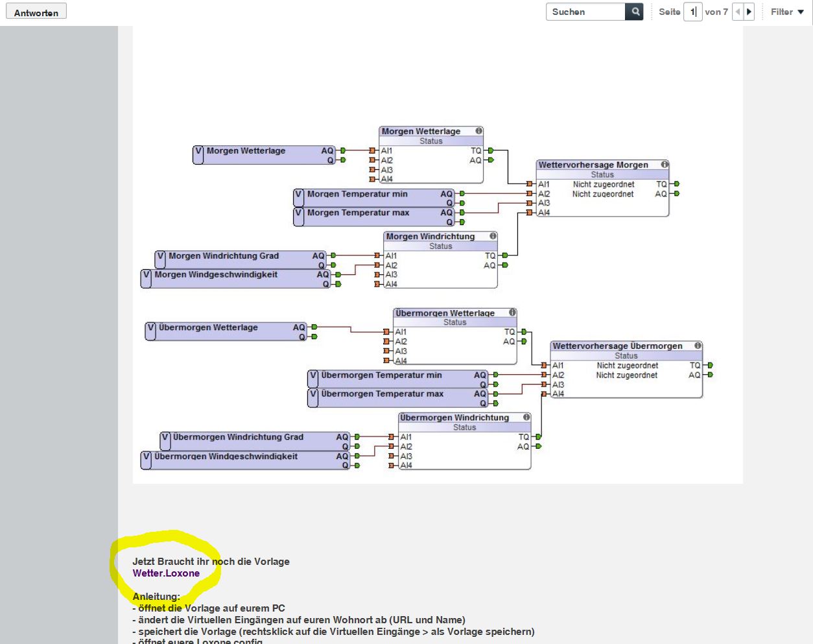Click 'Übermorgen Temperatur max' label
This screenshot has width=813, height=644.
click(383, 394)
